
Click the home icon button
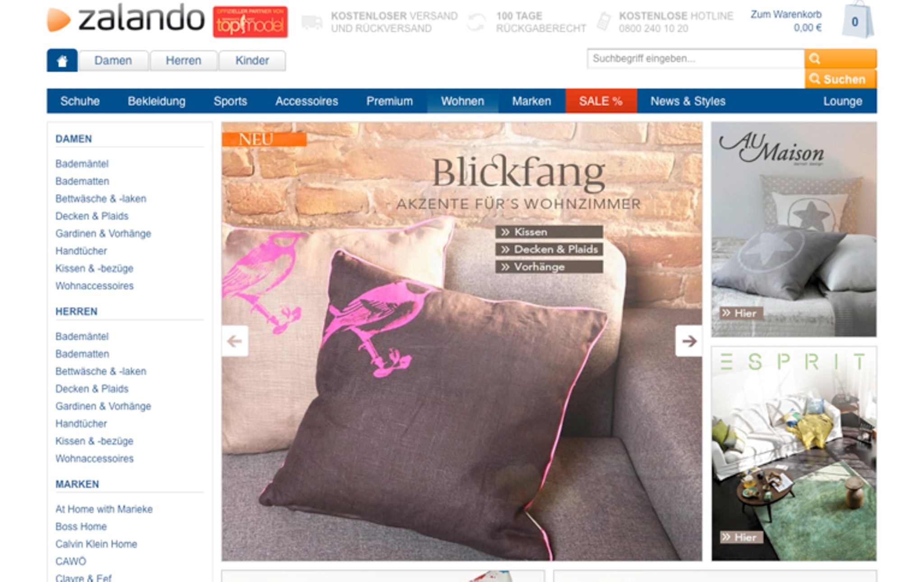coord(62,60)
